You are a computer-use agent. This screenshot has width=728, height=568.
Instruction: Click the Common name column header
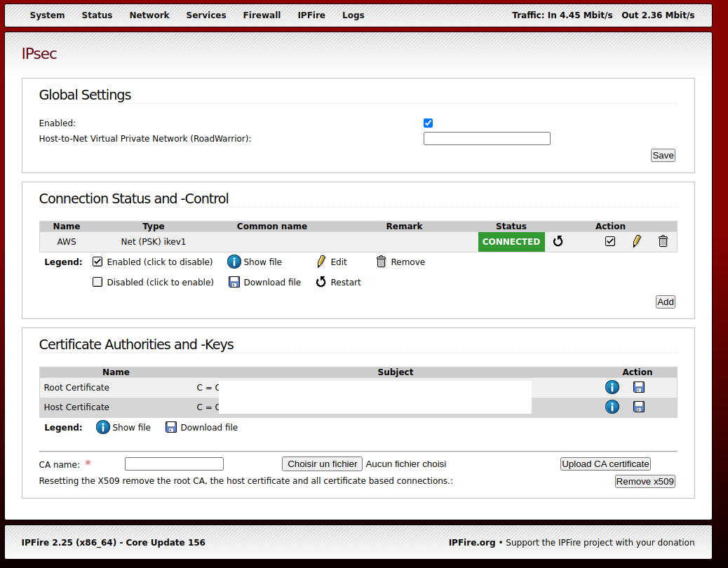272,226
